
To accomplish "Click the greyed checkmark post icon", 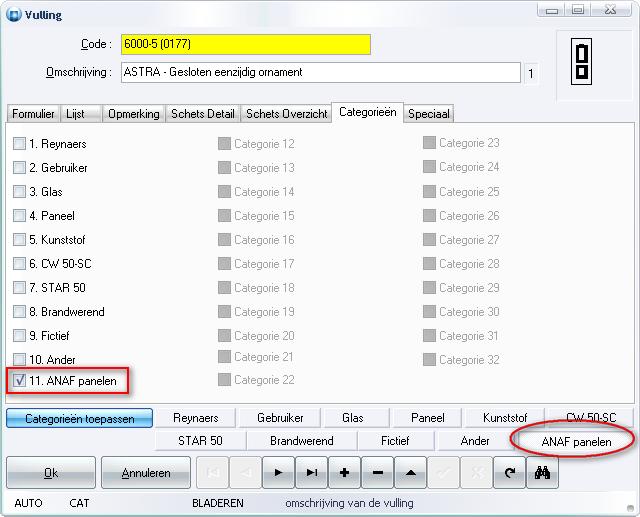I will (444, 473).
